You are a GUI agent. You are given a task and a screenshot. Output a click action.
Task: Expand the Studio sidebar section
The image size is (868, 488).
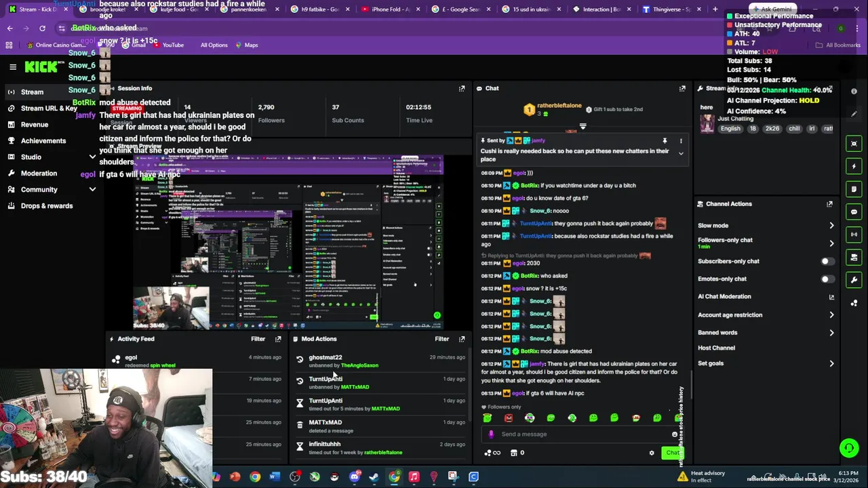coord(51,157)
